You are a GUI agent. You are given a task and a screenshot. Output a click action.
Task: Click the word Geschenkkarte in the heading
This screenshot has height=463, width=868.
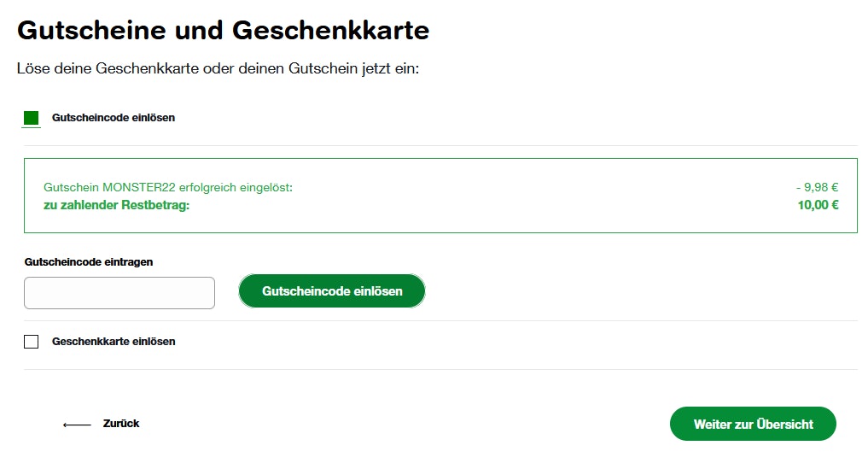(330, 31)
